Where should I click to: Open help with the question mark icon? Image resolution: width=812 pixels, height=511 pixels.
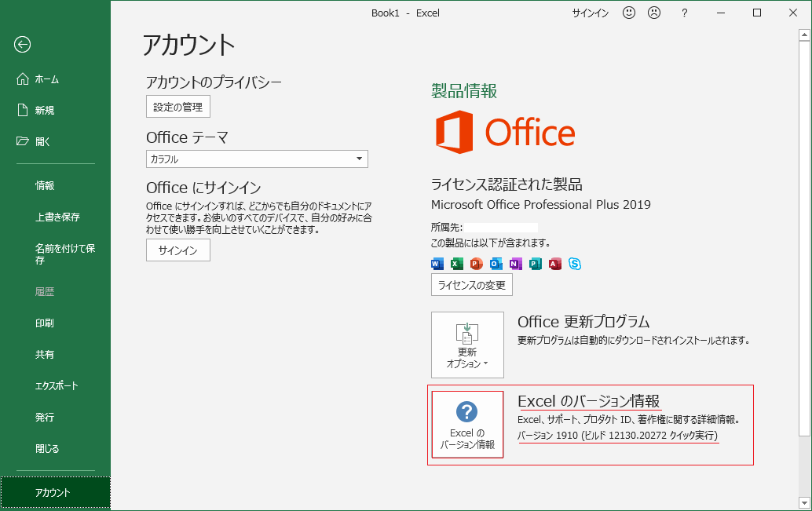pyautogui.click(x=685, y=13)
